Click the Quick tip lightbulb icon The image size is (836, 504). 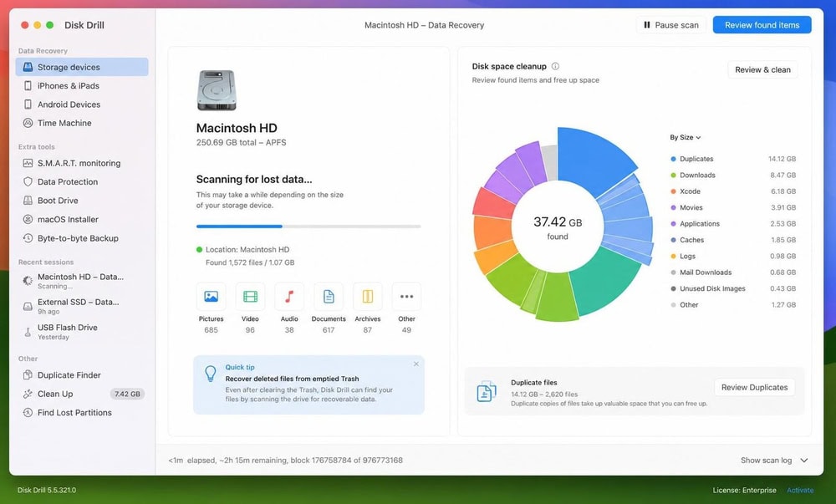tap(211, 374)
